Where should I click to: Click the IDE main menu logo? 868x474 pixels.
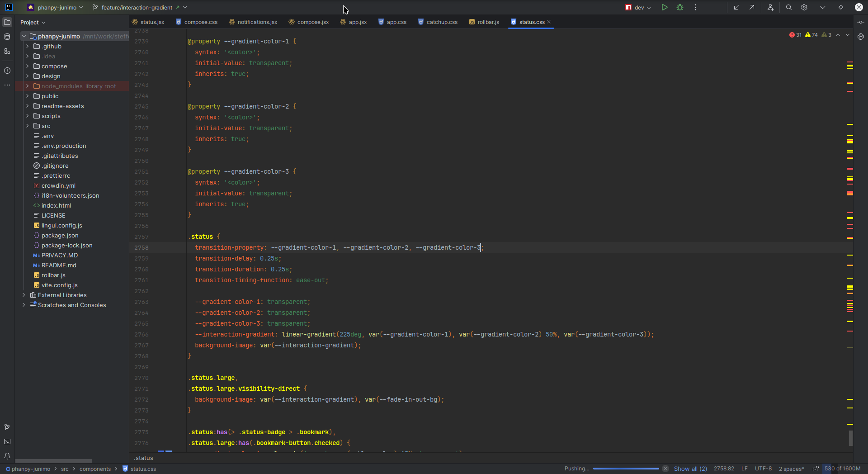tap(9, 7)
